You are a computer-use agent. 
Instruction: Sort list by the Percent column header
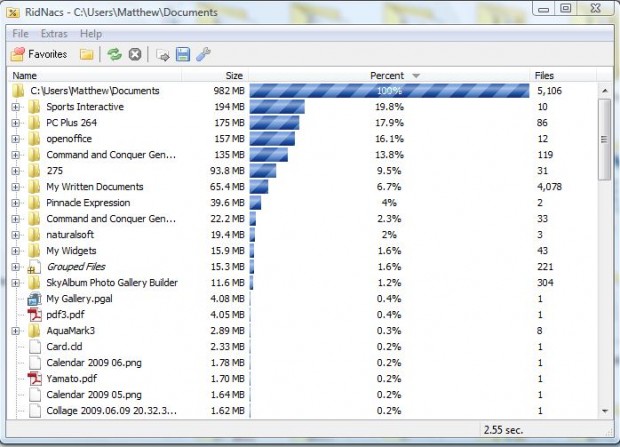pos(388,75)
